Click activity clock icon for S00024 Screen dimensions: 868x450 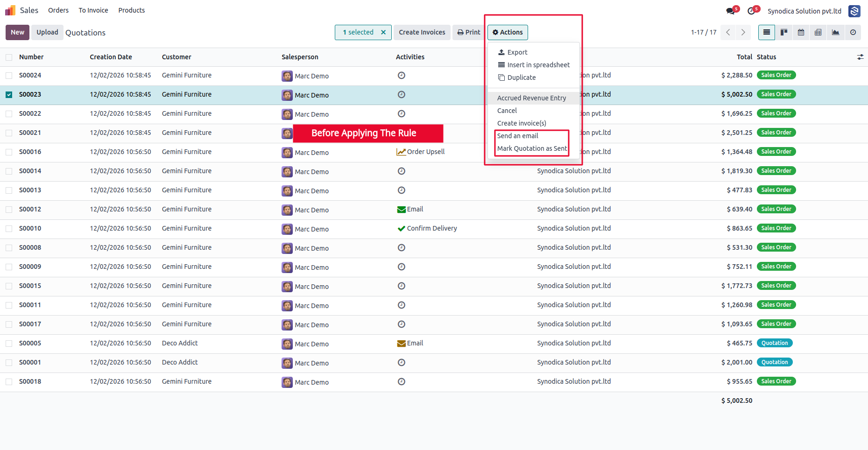(x=402, y=76)
